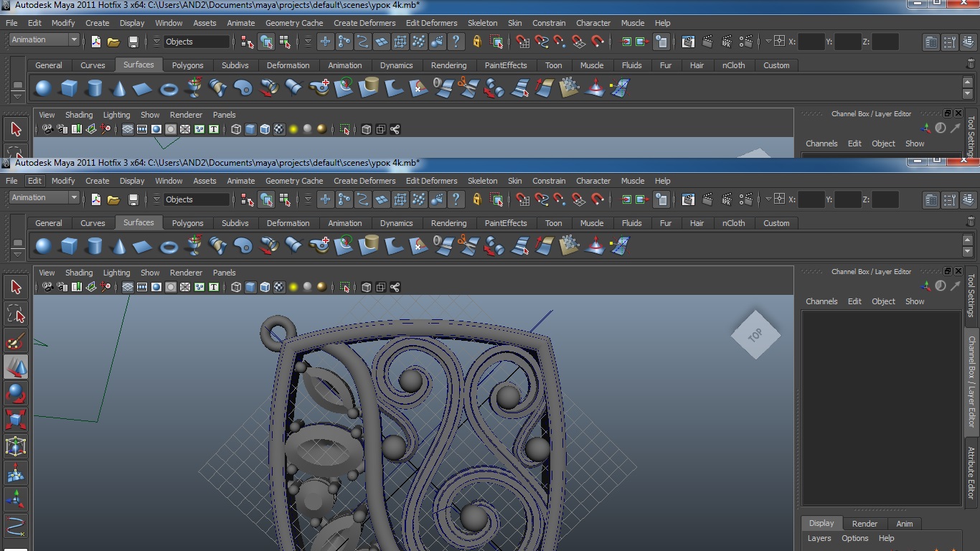Click the TOP view cube in viewport

pyautogui.click(x=755, y=335)
